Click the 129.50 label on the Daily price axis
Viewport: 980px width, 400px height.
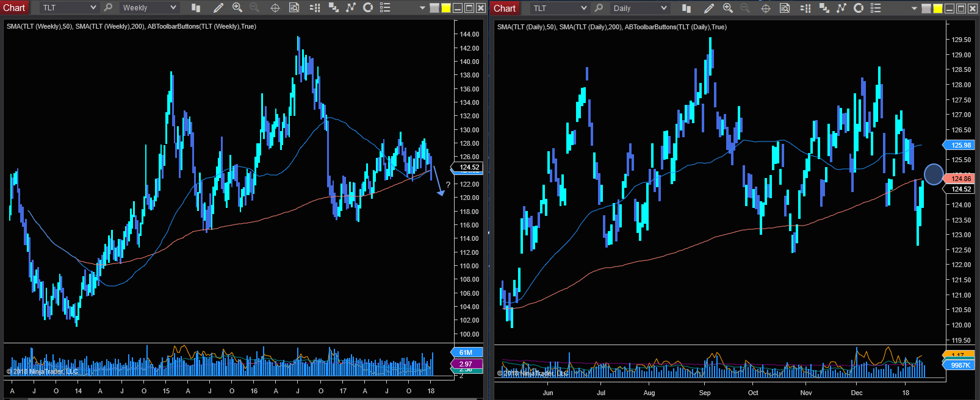click(x=961, y=40)
